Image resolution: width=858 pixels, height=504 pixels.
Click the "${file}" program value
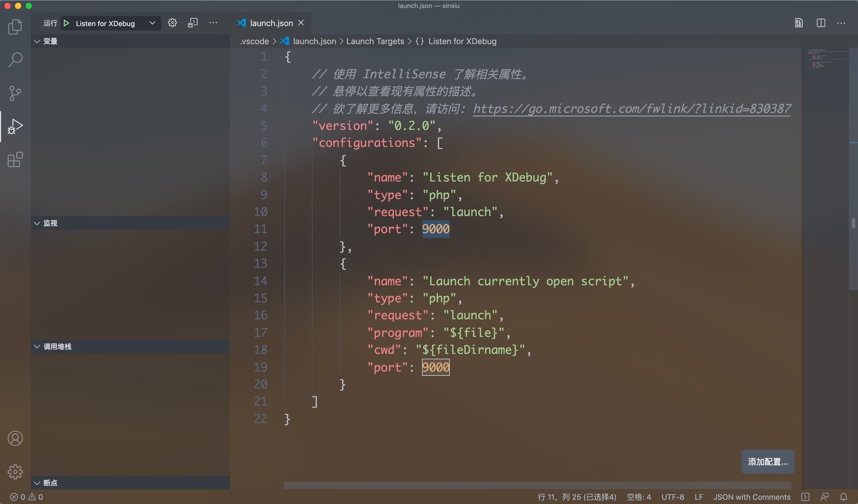click(474, 333)
